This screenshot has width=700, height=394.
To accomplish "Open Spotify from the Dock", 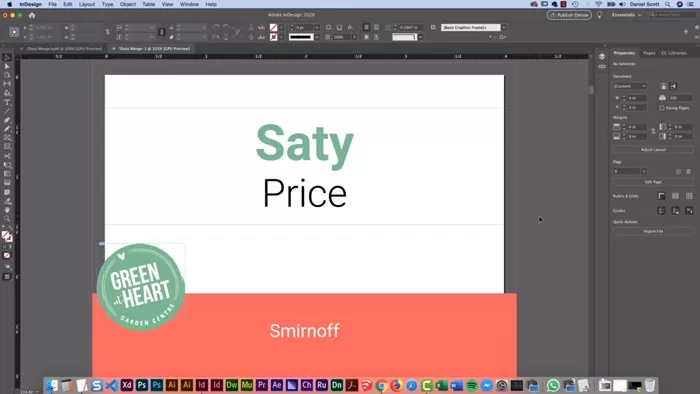I will pos(471,385).
